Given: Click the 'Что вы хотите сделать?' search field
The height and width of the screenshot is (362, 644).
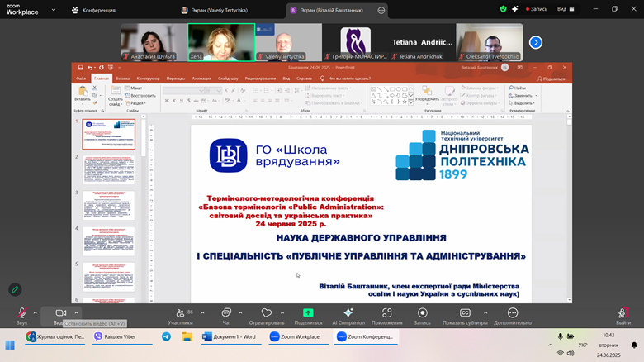Looking at the screenshot, I should (349, 79).
